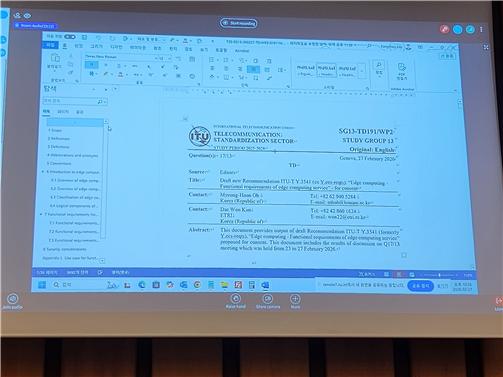The height and width of the screenshot is (377, 503).
Task: Click the numbering list icon
Action: point(227,60)
